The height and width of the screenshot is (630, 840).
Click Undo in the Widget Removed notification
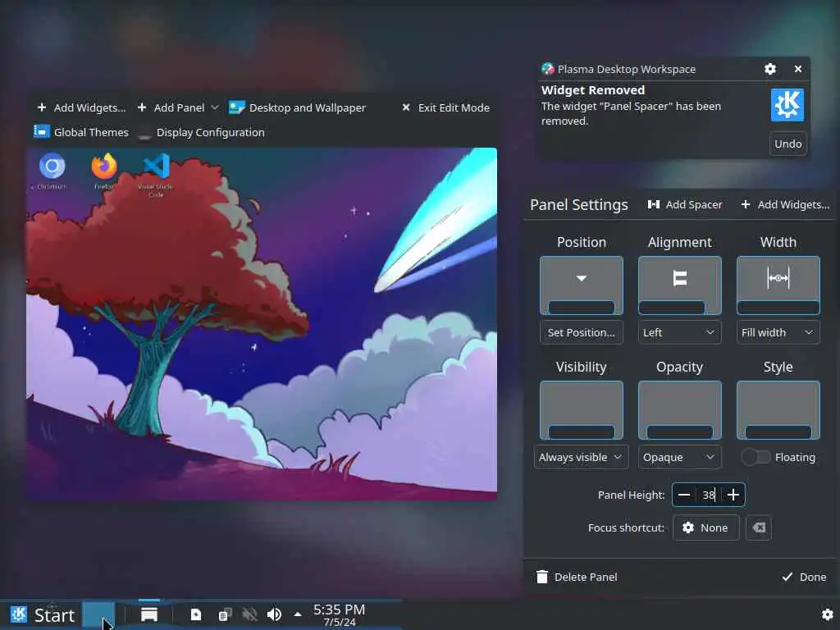click(788, 144)
